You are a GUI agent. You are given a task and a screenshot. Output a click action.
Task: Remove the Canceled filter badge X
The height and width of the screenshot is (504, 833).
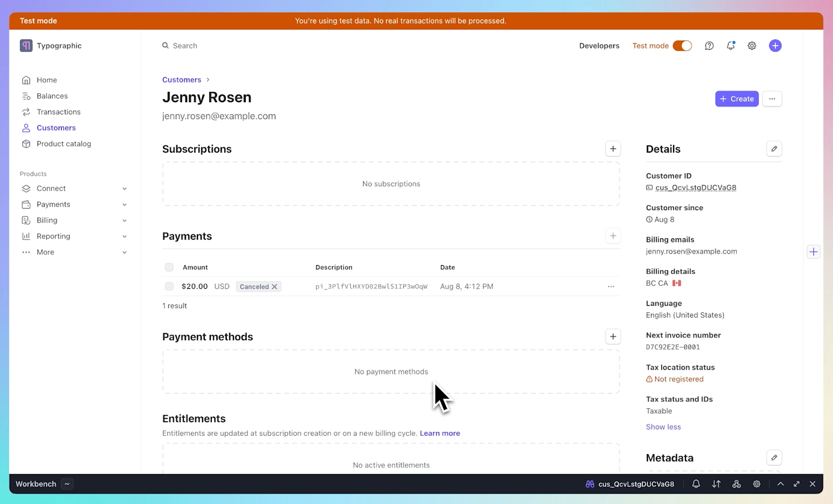[275, 287]
